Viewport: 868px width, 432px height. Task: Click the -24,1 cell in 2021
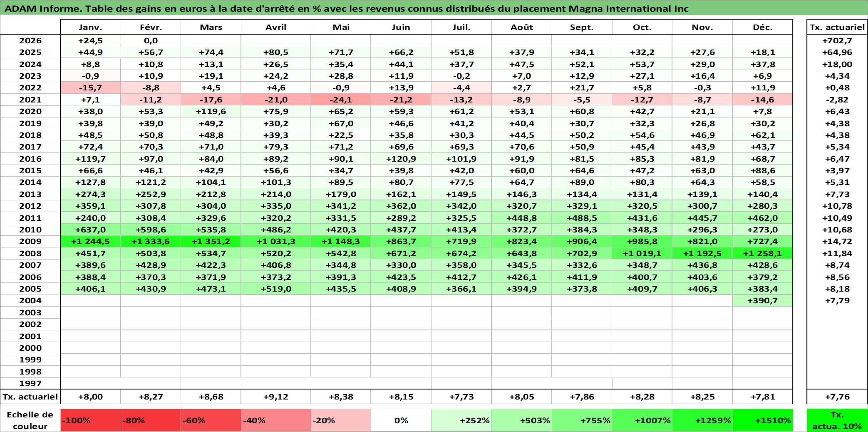(341, 100)
